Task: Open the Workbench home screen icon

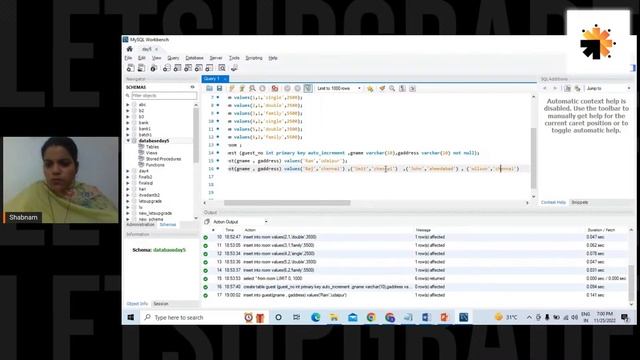Action: [130, 49]
